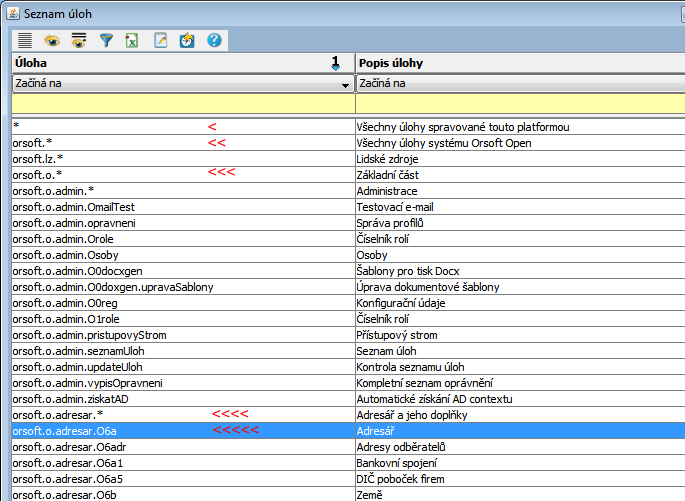Click the list lines icon in toolbar
The image size is (685, 501).
(25, 40)
